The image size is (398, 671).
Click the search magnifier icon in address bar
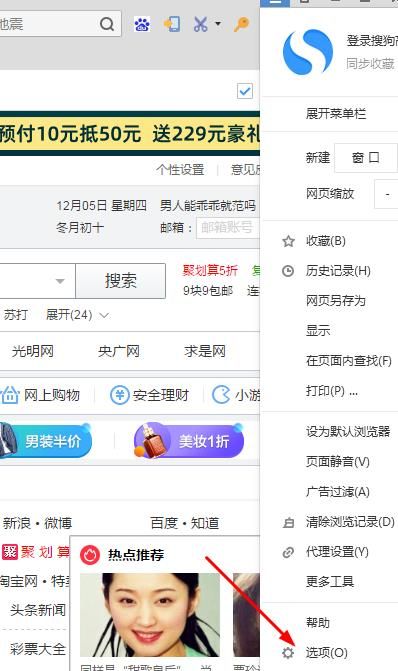(107, 24)
